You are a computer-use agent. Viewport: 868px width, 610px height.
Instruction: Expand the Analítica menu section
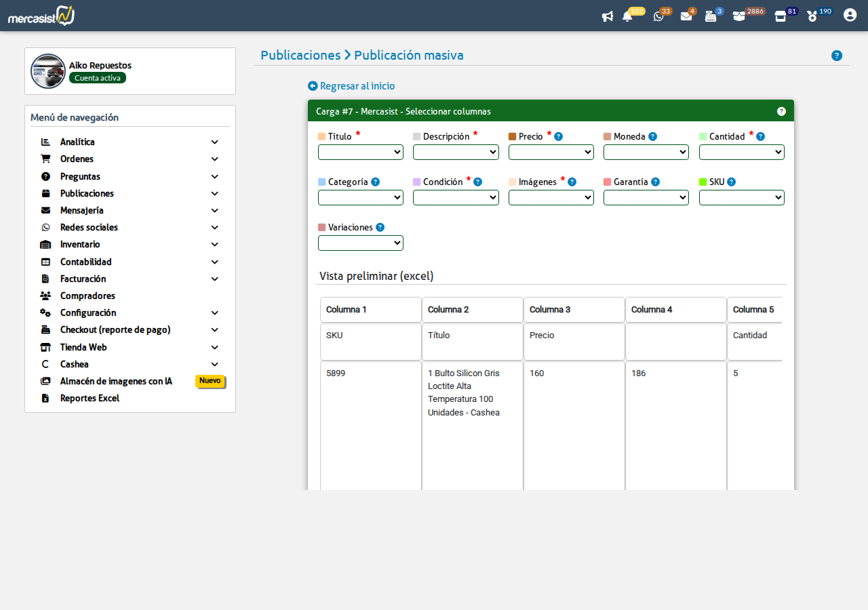coord(130,142)
